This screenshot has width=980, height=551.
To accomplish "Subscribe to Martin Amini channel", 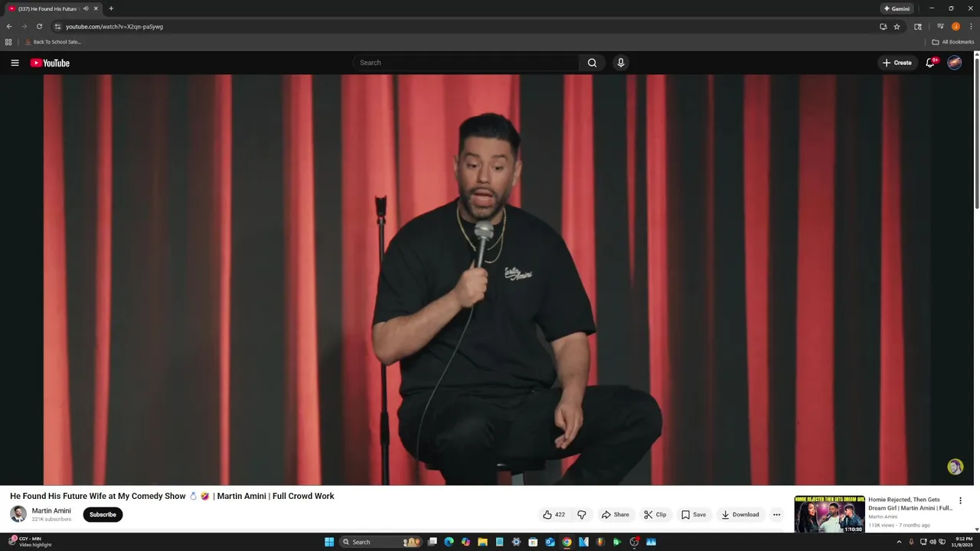I will click(103, 514).
